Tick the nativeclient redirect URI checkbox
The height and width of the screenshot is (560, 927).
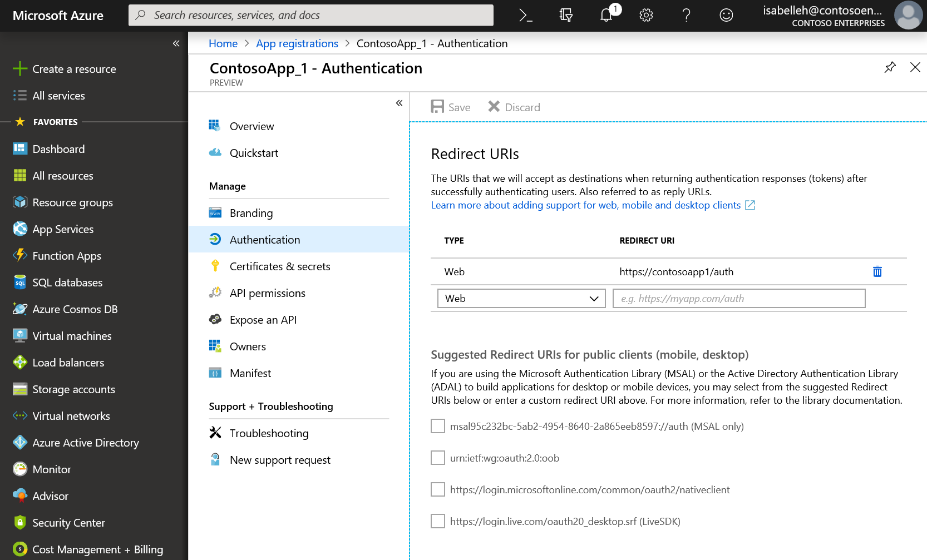(438, 489)
